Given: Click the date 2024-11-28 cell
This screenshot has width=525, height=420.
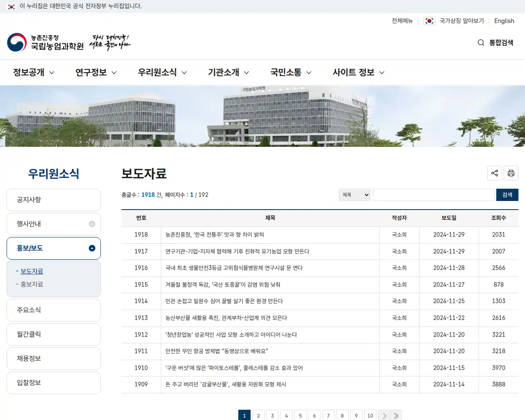Looking at the screenshot, I should tap(449, 268).
